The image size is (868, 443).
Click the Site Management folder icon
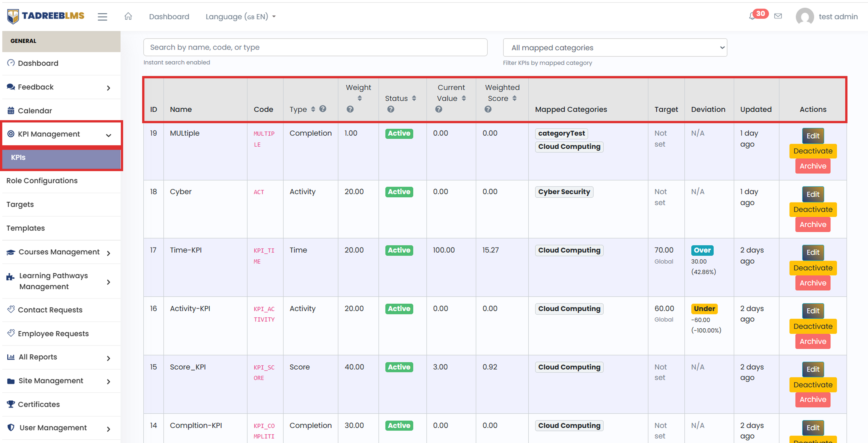(11, 381)
